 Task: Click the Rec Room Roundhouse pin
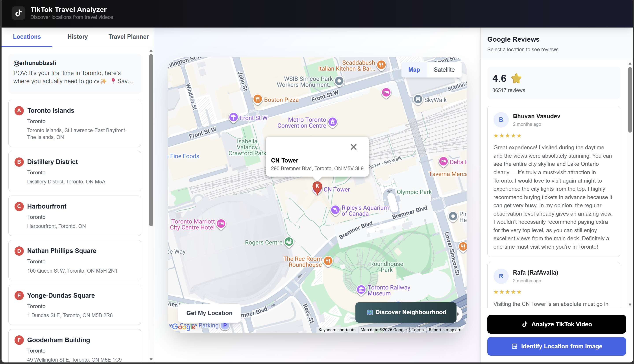(328, 261)
